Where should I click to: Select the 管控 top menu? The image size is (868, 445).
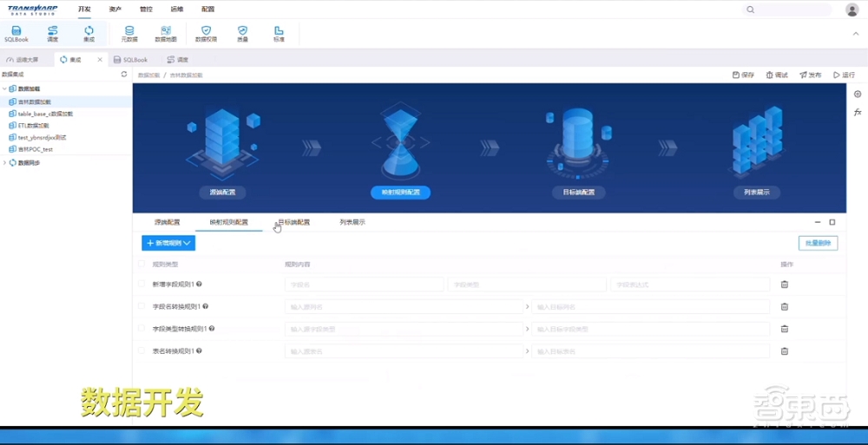146,10
